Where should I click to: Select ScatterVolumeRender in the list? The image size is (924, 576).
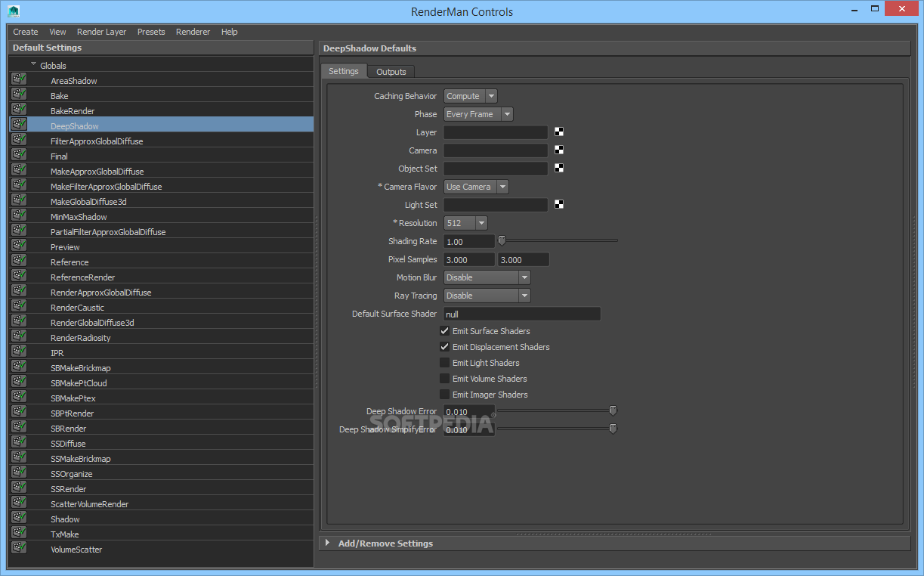point(89,504)
